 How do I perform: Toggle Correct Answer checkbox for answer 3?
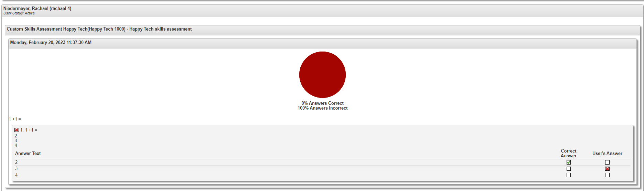(568, 169)
